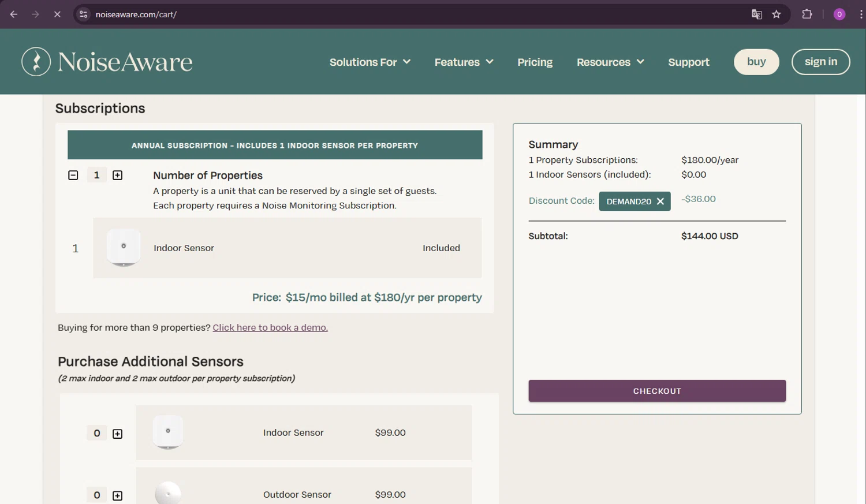
Task: Click here to book a demo
Action: pos(270,328)
